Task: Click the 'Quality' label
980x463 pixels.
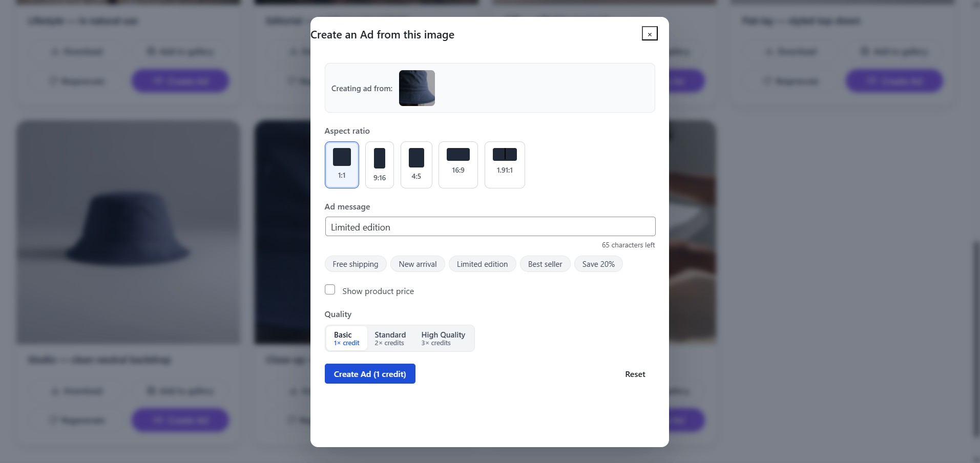Action: point(338,314)
